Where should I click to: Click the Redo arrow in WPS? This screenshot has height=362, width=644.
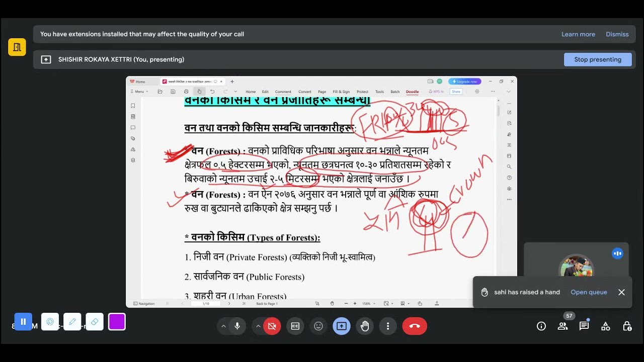tap(225, 92)
